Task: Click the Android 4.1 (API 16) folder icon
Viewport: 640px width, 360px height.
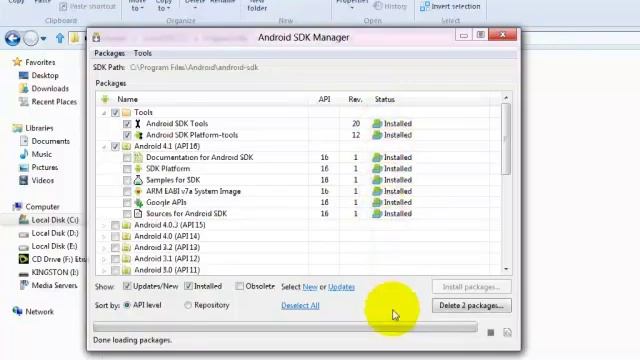Action: (x=126, y=146)
